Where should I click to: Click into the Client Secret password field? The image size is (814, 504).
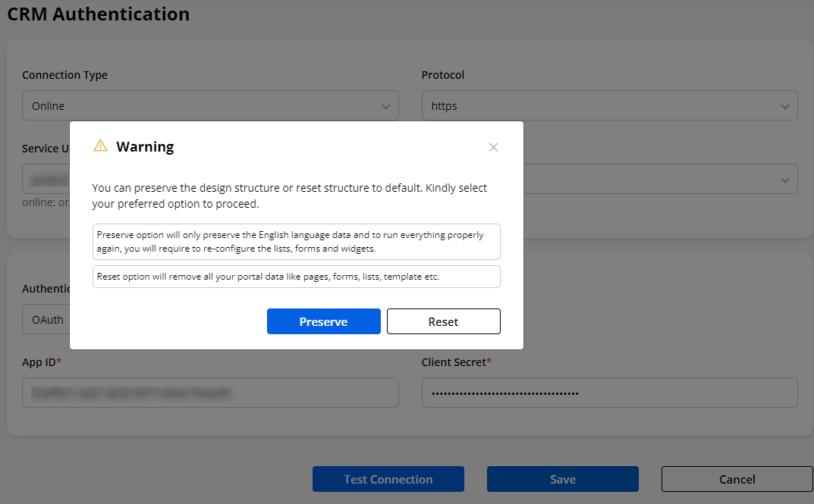click(609, 393)
